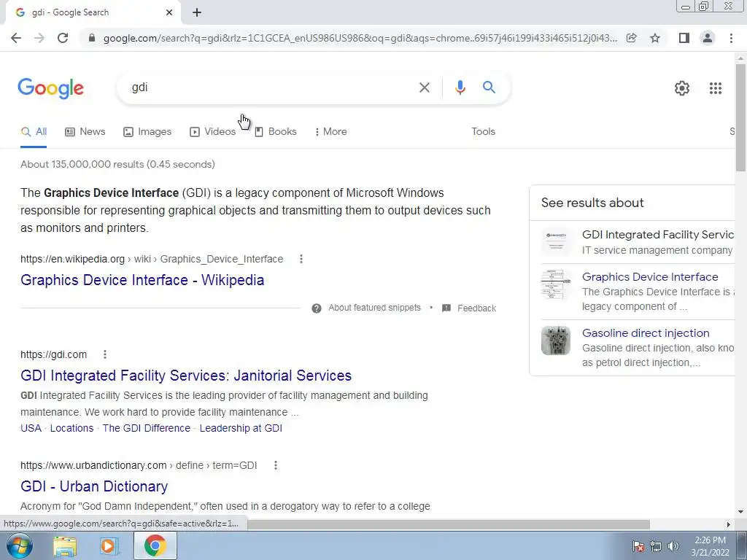
Task: Click the Locations sitelink
Action: tap(72, 428)
